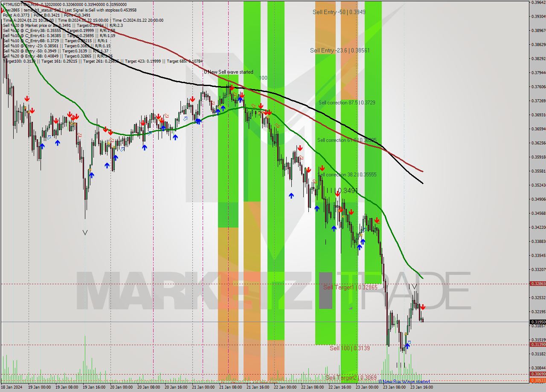Image resolution: width=546 pixels, height=392 pixels.
Task: Click the '21 Jan 16:00' time axis label
Action: (x=258, y=387)
